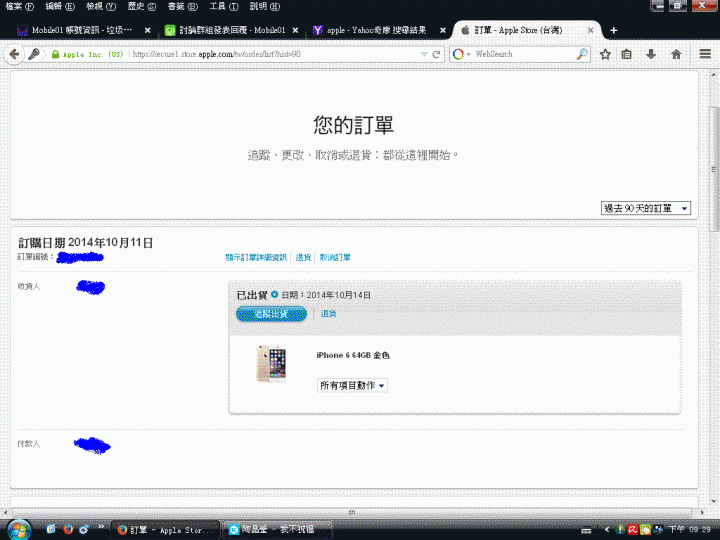Screen dimensions: 720x540
Task: Click the info icon next to 已出貨
Action: 275,294
